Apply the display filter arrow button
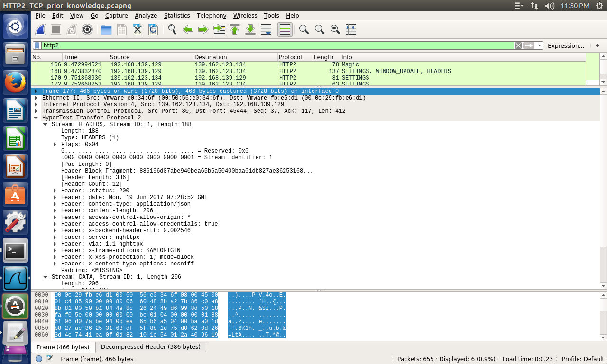607x364 pixels. click(x=529, y=45)
